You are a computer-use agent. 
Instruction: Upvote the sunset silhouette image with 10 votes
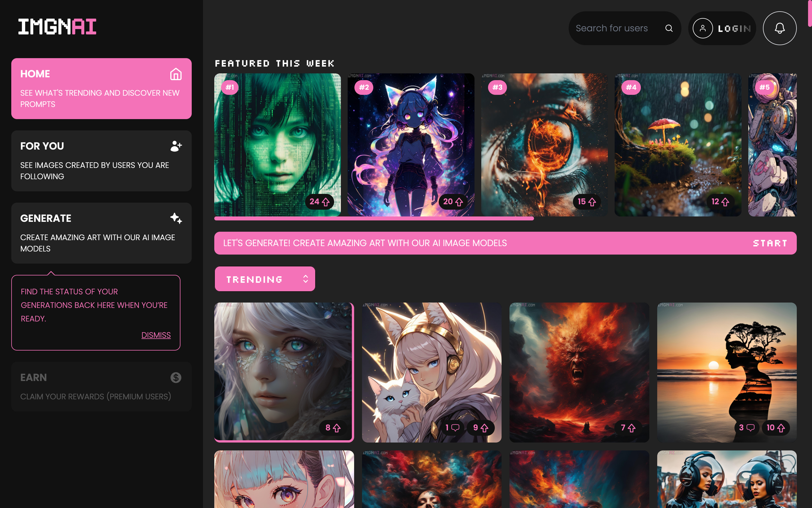[775, 428]
